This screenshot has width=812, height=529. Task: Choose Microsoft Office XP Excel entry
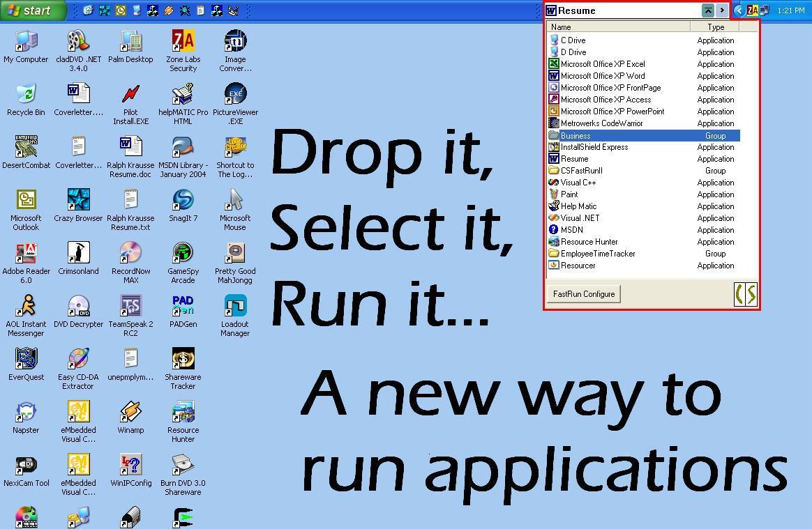tap(644, 64)
